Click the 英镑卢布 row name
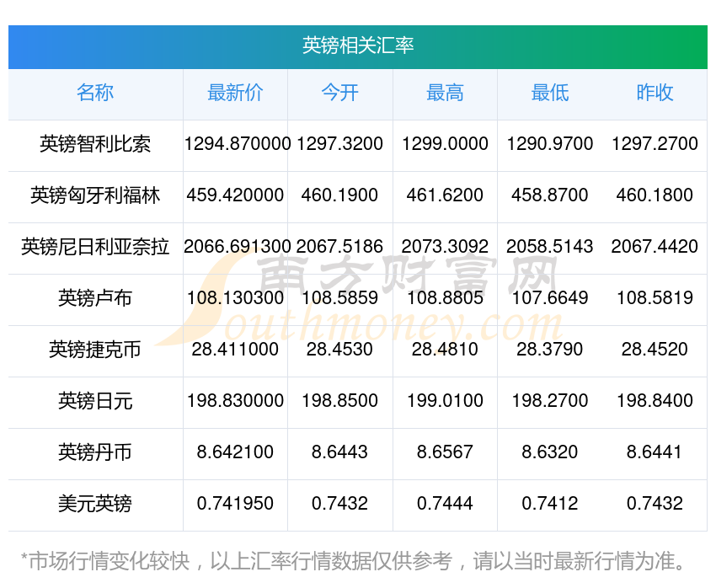This screenshot has height=588, width=716. pos(95,298)
